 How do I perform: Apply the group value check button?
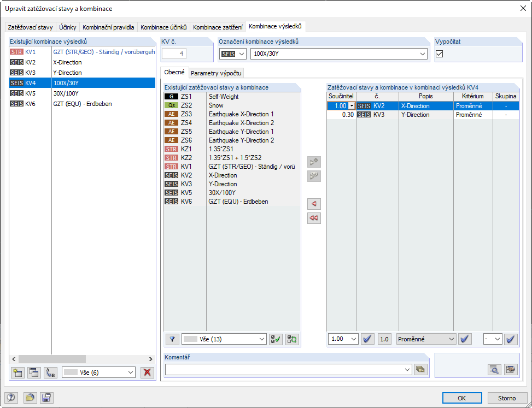pyautogui.click(x=511, y=339)
